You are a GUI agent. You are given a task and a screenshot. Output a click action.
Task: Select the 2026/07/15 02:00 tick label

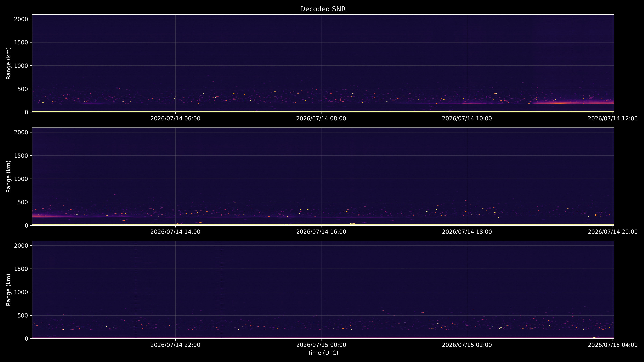pos(467,345)
